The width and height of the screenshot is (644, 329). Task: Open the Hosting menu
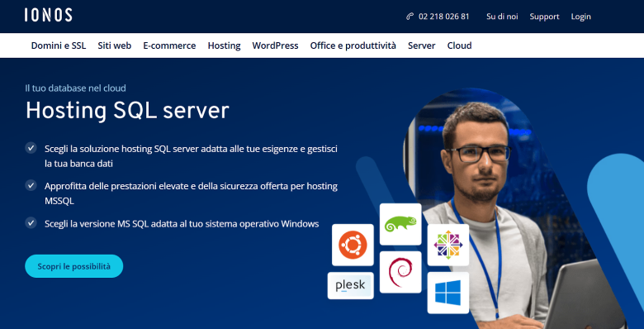coord(225,45)
